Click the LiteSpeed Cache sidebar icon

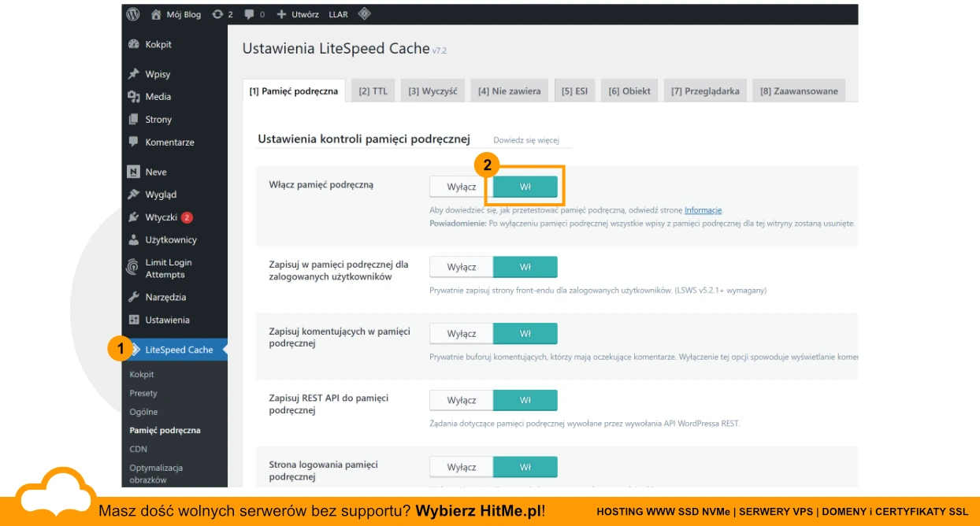136,350
